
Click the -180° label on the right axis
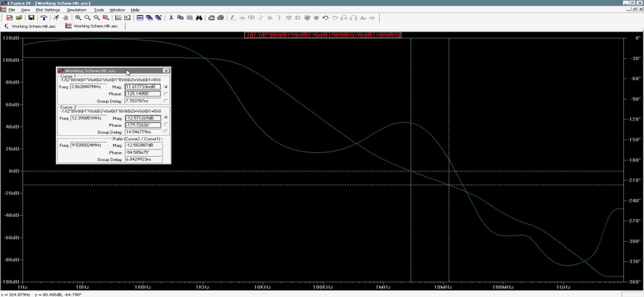(x=635, y=160)
